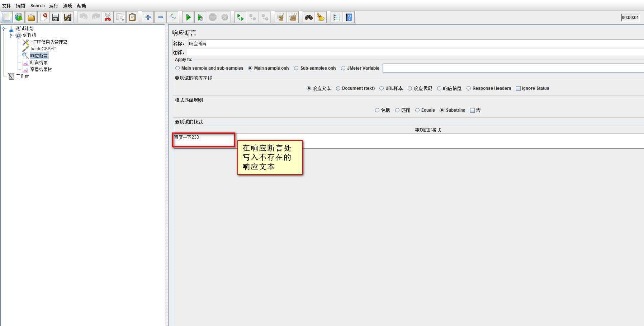
Task: Click the Redo arrow icon
Action: [x=95, y=17]
